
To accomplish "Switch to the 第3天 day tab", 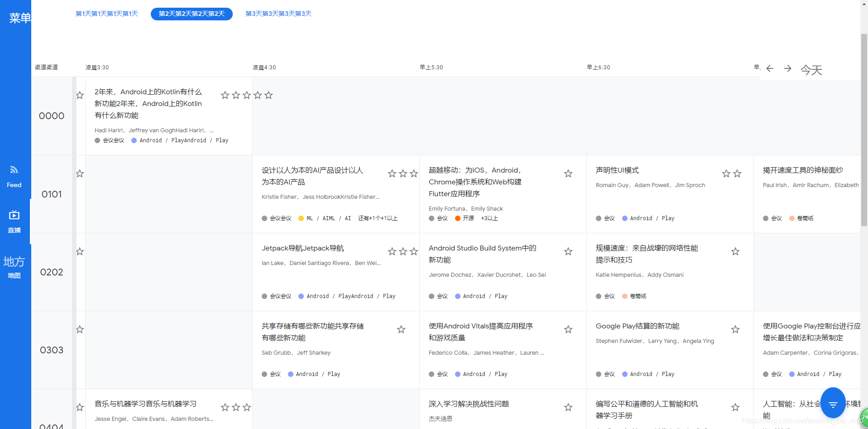I will pyautogui.click(x=278, y=14).
